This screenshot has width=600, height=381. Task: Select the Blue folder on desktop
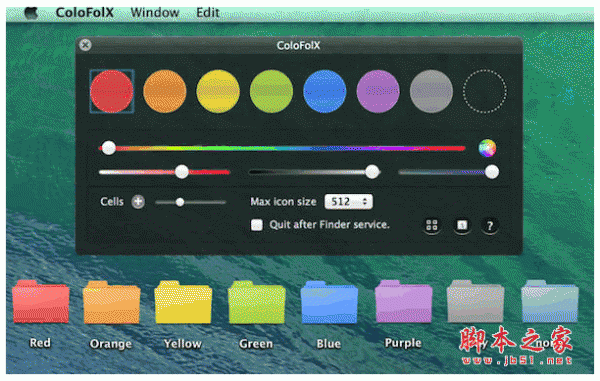329,302
